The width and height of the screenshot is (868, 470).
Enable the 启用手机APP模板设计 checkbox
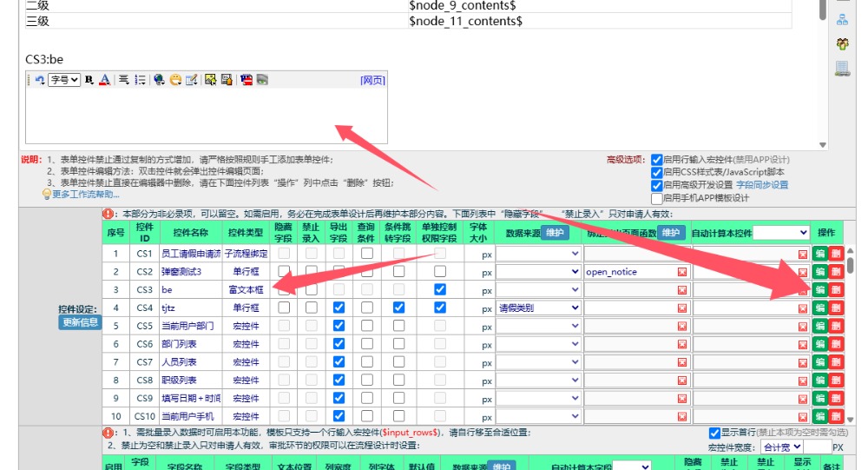[x=656, y=198]
